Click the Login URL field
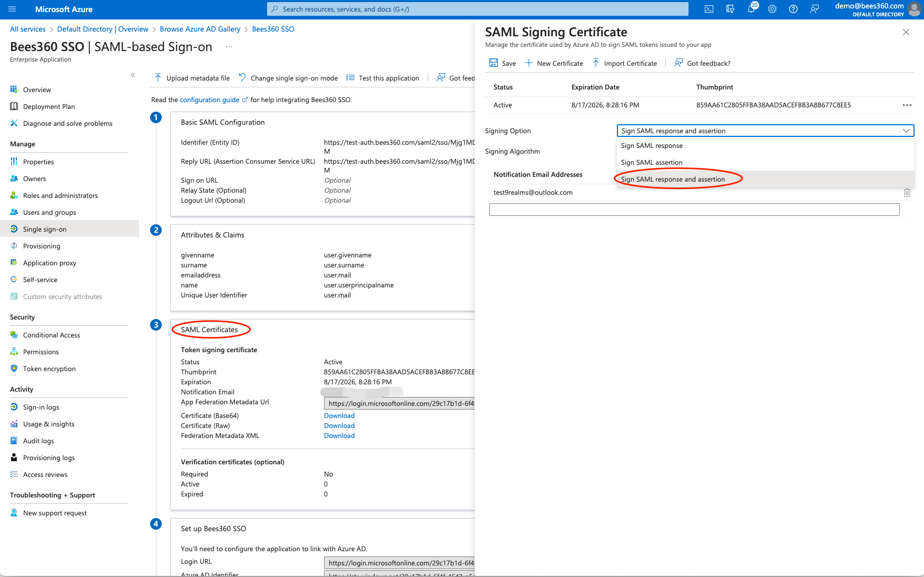The image size is (924, 577). [399, 563]
